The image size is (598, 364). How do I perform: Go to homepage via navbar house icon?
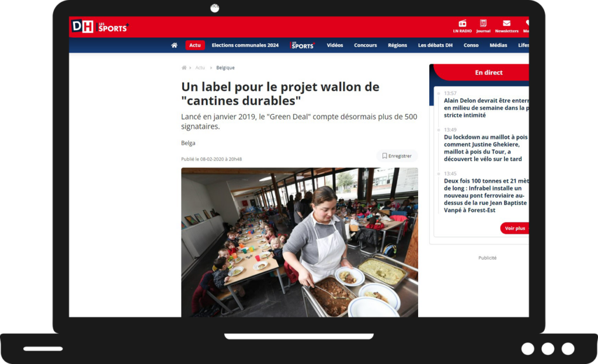[x=174, y=45]
